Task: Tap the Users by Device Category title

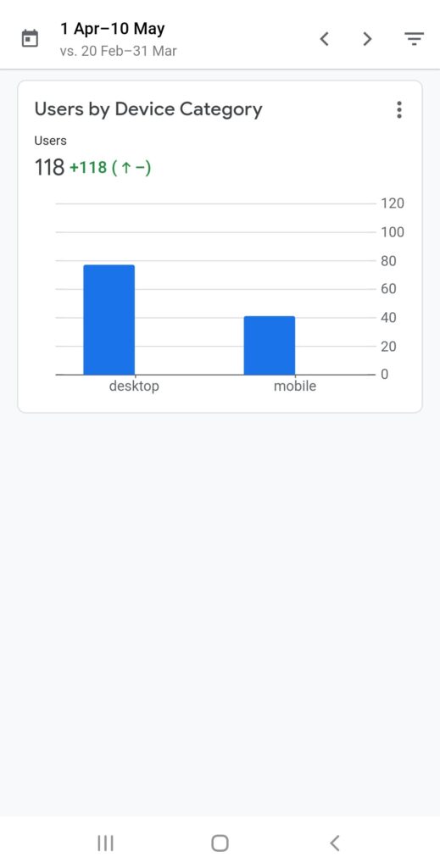Action: [x=148, y=109]
